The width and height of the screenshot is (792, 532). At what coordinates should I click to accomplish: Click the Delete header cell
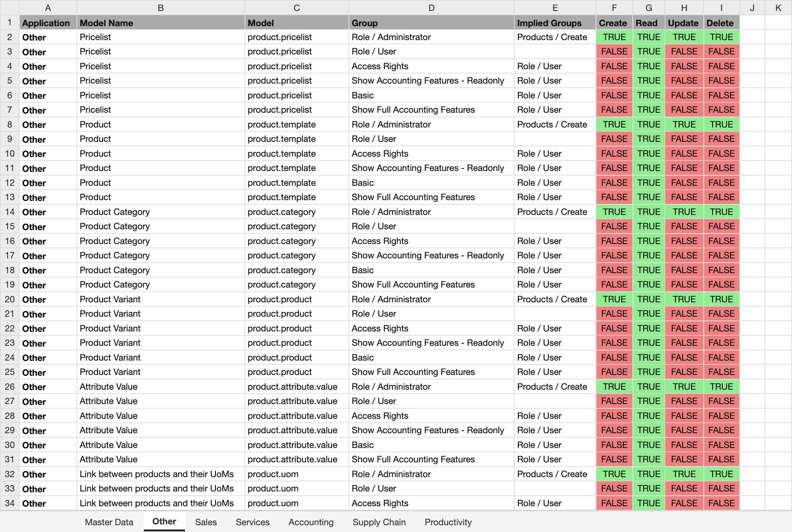(x=721, y=23)
